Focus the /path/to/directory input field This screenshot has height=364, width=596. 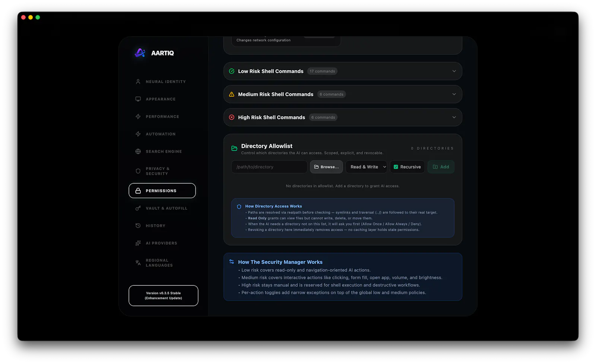pos(269,167)
